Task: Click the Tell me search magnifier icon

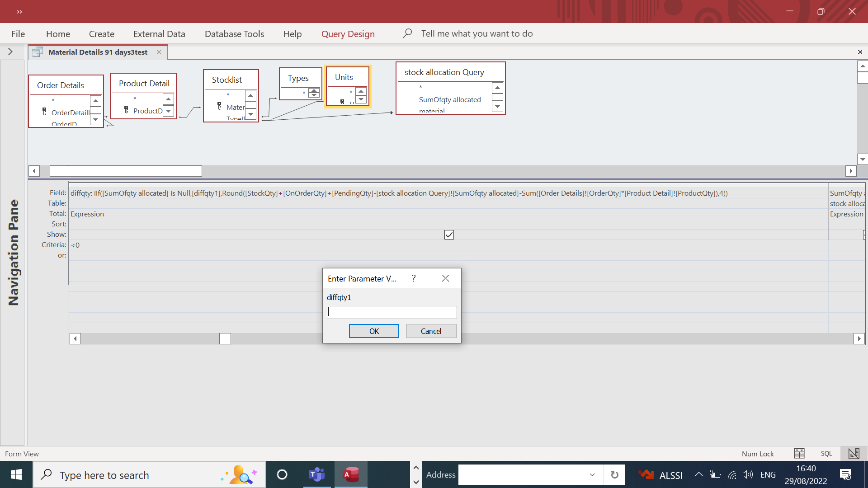Action: point(407,33)
